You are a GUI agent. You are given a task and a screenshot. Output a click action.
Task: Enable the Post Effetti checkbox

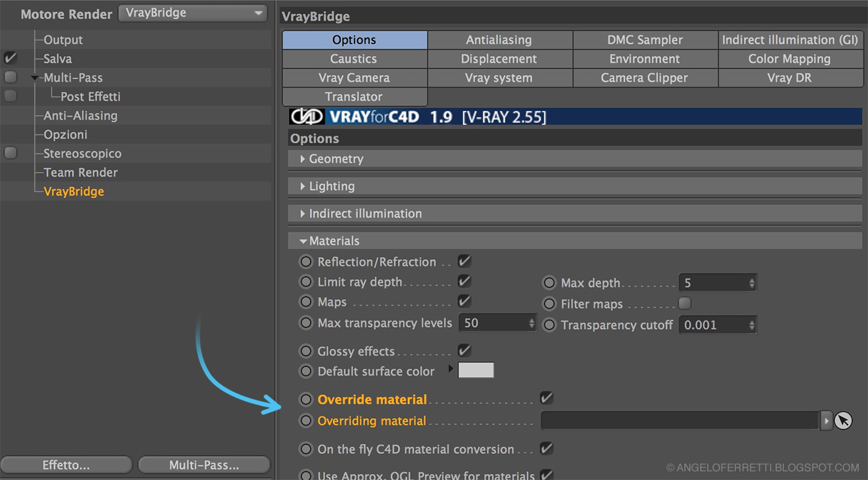point(10,96)
